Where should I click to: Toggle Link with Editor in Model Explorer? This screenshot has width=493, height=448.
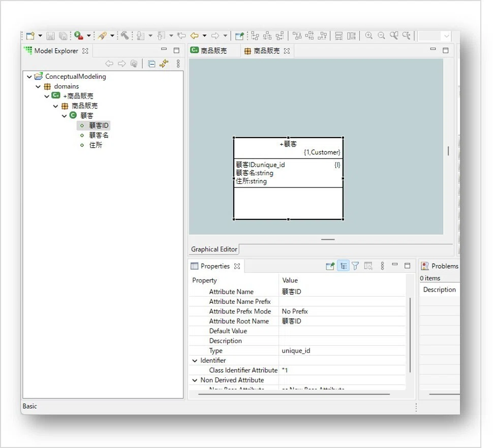[164, 64]
